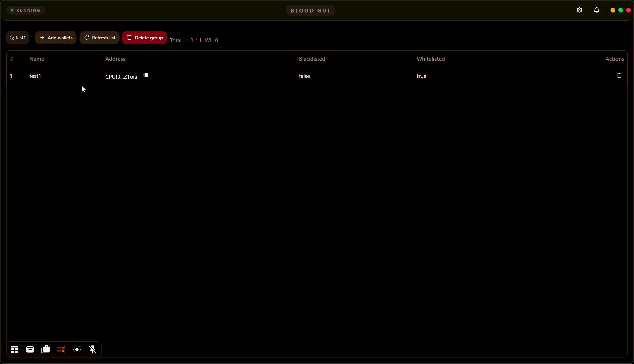Click the Whitelisted column header
Image resolution: width=634 pixels, height=364 pixels.
431,59
